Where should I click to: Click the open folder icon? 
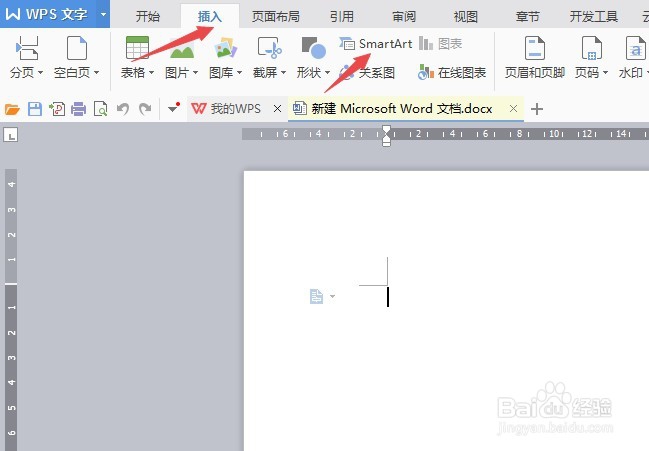point(12,110)
